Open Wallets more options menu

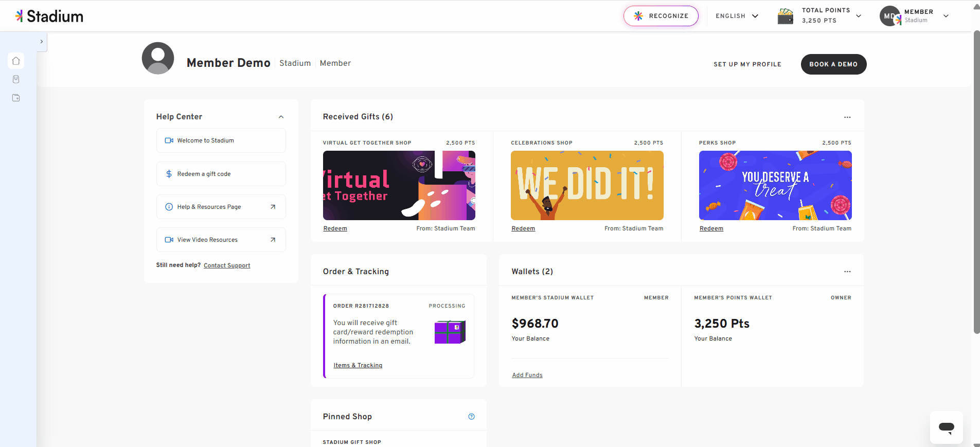[847, 272]
